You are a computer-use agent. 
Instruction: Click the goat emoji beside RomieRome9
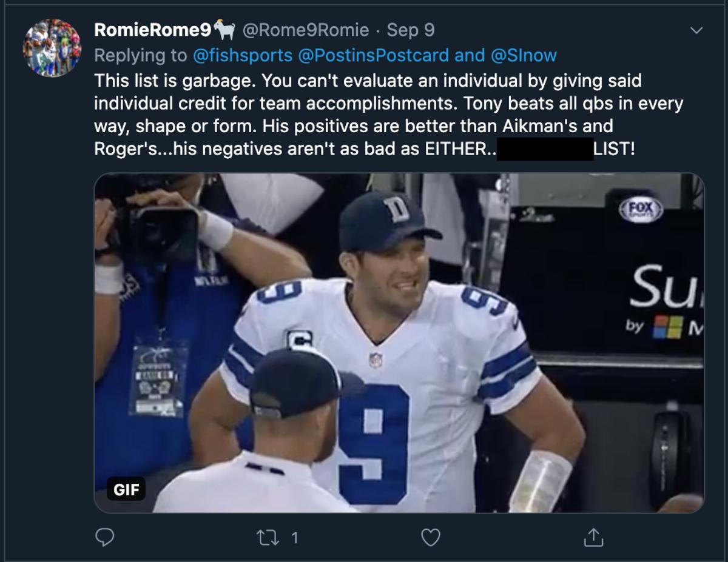(224, 30)
